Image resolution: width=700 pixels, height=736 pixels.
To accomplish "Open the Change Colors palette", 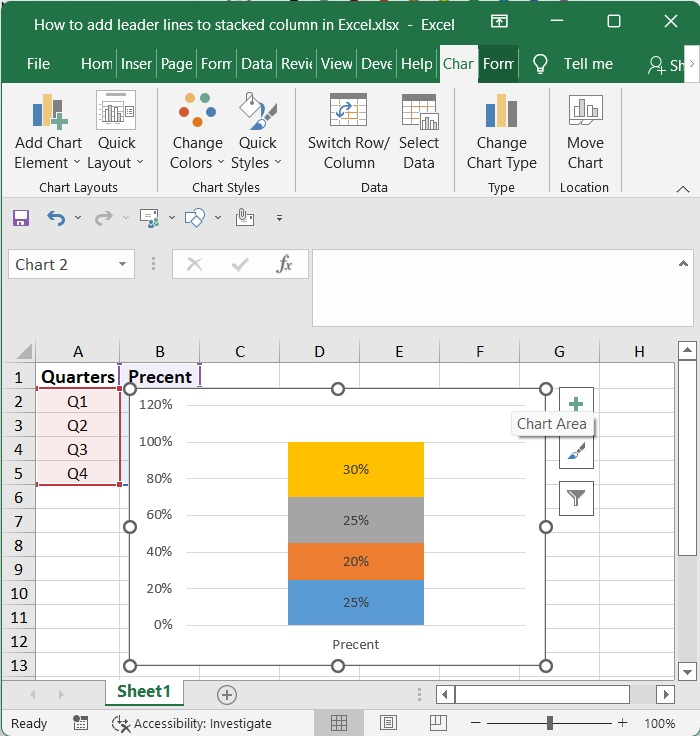I will 197,132.
